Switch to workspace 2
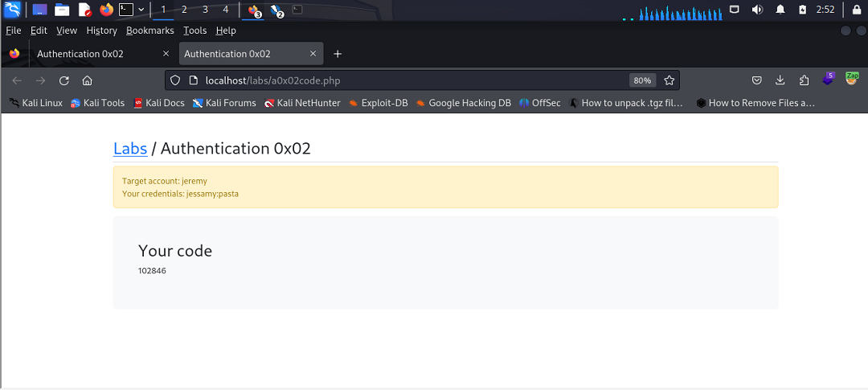 pos(184,10)
